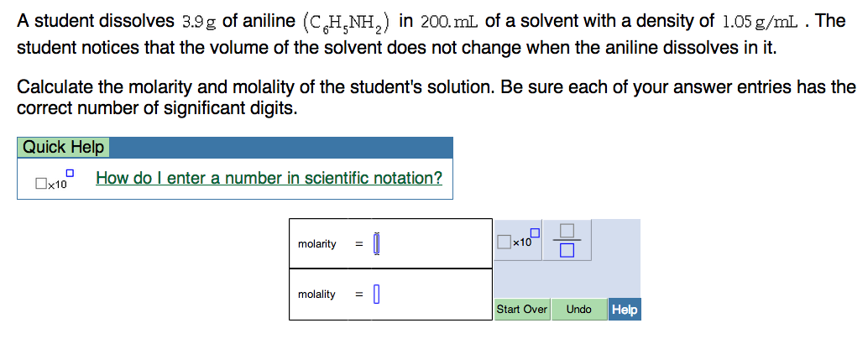Click the molality label text
The width and height of the screenshot is (868, 339).
pos(316,295)
